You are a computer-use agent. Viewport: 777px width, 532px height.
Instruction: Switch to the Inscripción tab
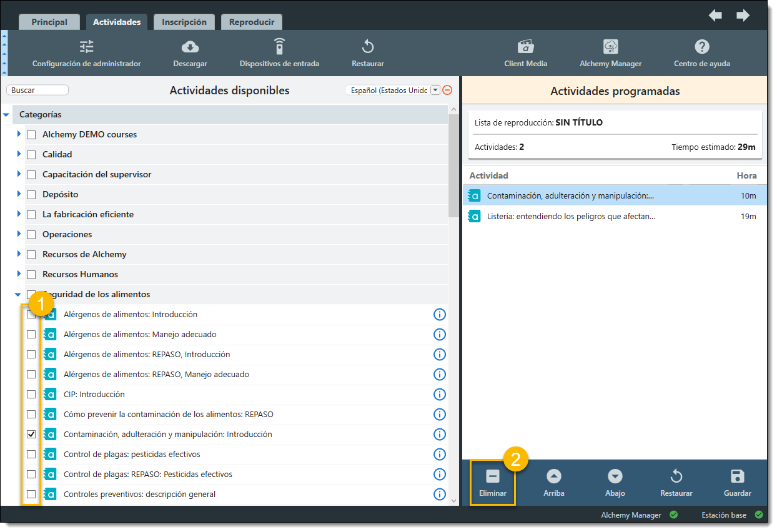click(x=184, y=22)
